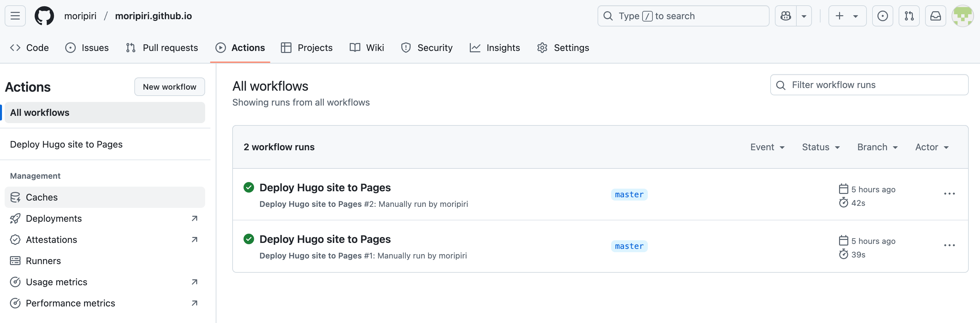Select All workflows in sidebar
This screenshot has height=323, width=980.
click(105, 113)
